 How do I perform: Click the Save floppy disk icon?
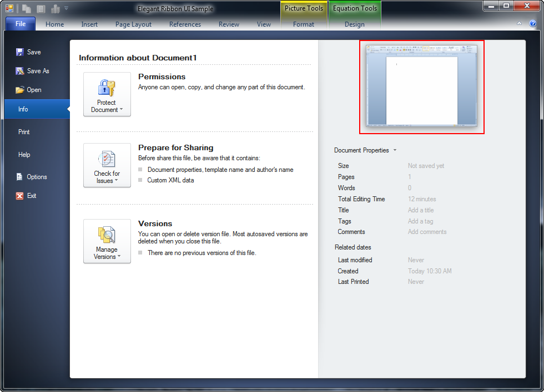(x=20, y=52)
